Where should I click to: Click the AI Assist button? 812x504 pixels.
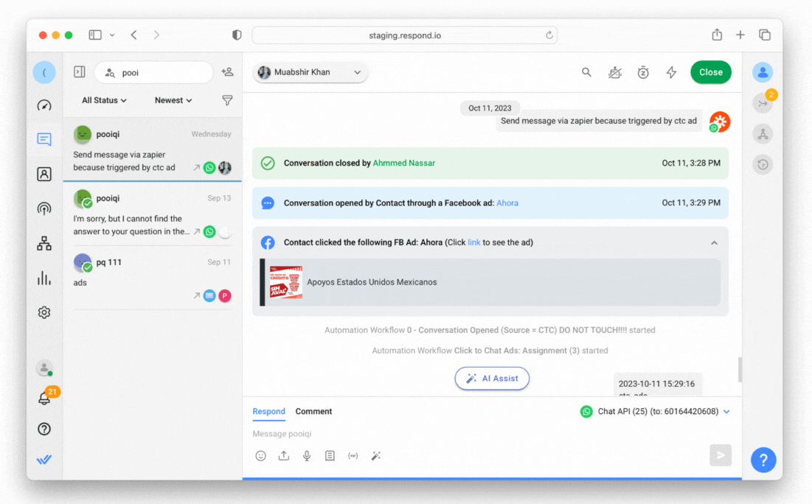(492, 378)
